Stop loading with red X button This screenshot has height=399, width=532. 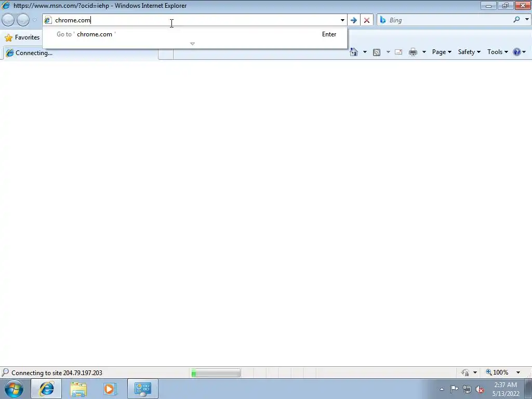pyautogui.click(x=367, y=20)
